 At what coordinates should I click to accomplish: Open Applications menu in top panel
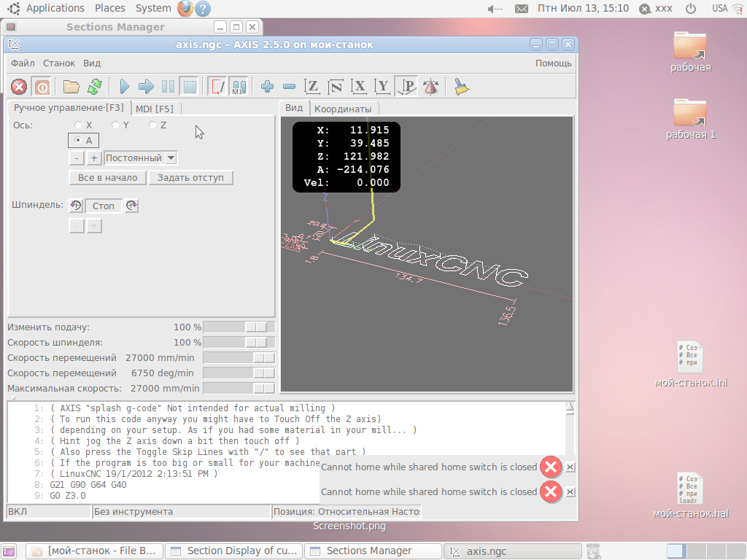(55, 8)
